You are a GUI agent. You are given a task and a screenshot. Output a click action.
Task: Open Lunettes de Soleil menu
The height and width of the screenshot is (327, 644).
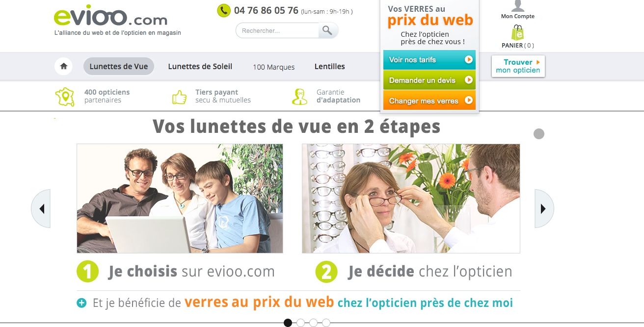pyautogui.click(x=200, y=66)
